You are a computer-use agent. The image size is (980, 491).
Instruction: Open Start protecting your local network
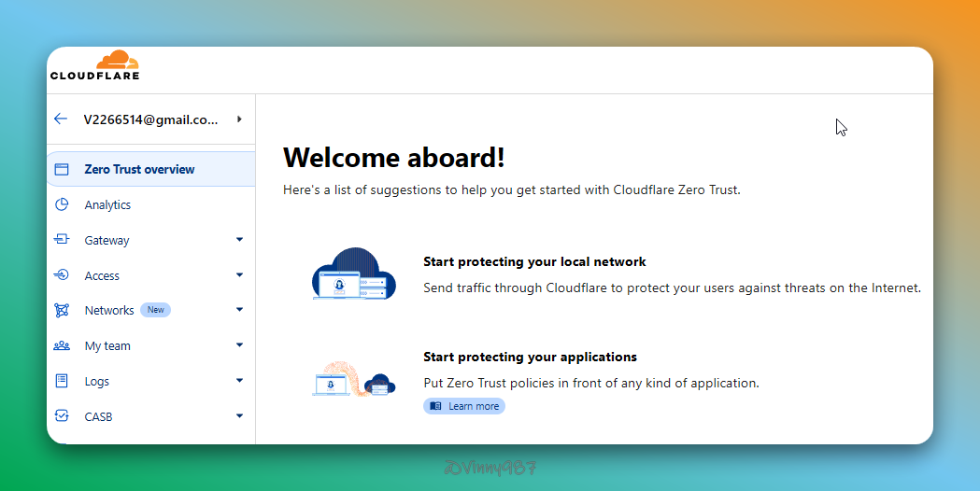click(534, 262)
